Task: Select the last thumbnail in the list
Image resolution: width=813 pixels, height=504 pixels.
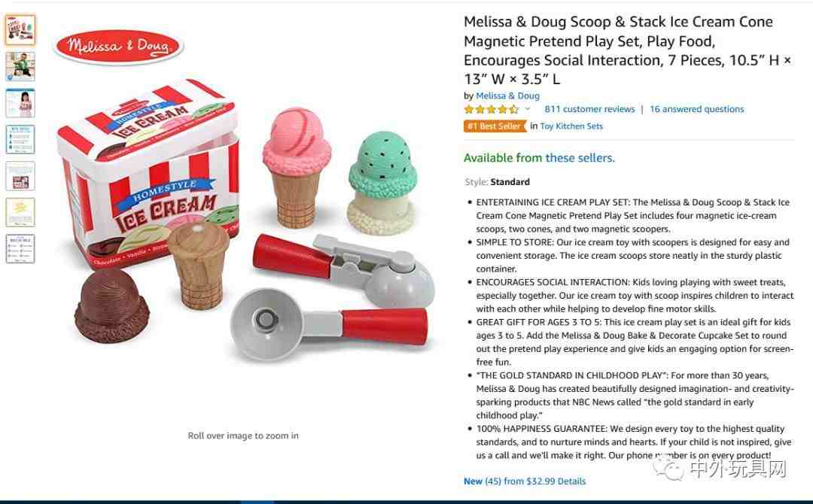Action: pyautogui.click(x=20, y=249)
